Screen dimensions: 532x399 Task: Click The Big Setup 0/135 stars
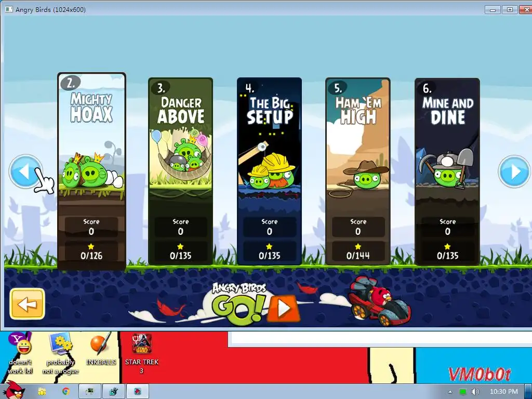click(x=270, y=256)
